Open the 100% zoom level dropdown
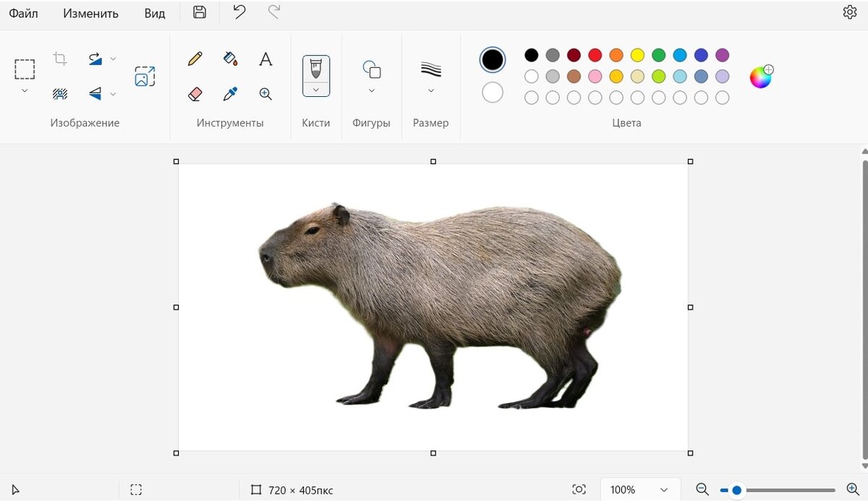The image size is (868, 502). [x=640, y=490]
